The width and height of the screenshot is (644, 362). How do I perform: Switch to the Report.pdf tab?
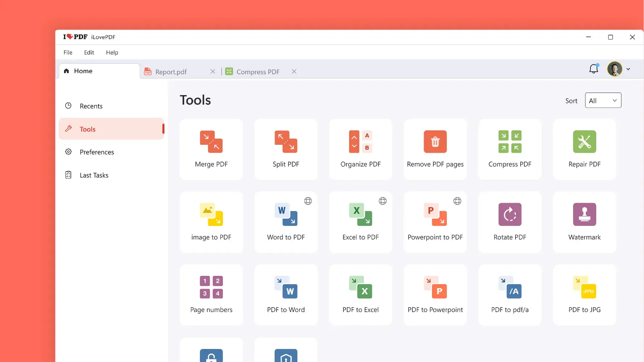click(170, 71)
